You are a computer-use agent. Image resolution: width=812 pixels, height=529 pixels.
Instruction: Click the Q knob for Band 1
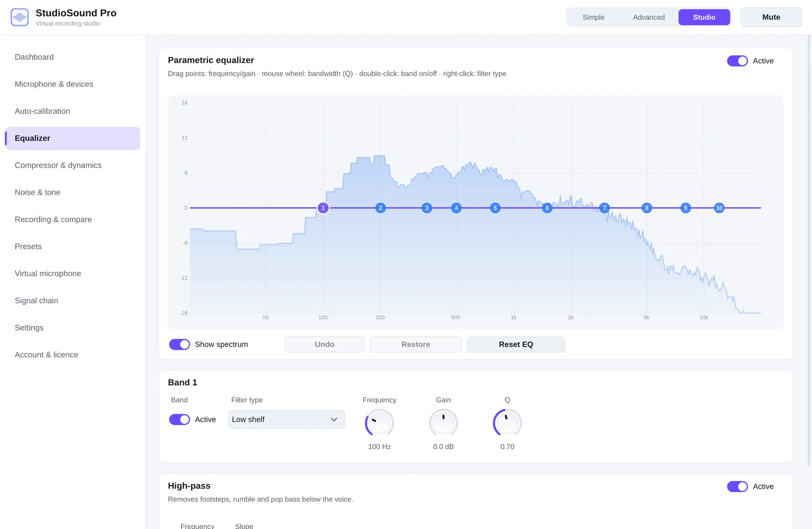(x=507, y=423)
